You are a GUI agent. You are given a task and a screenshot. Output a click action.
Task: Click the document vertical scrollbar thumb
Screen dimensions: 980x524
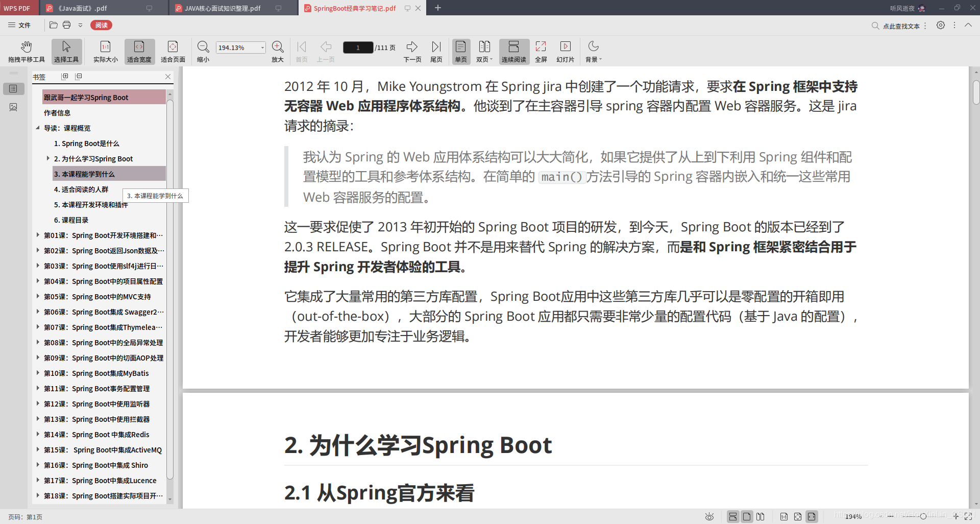coord(976,92)
